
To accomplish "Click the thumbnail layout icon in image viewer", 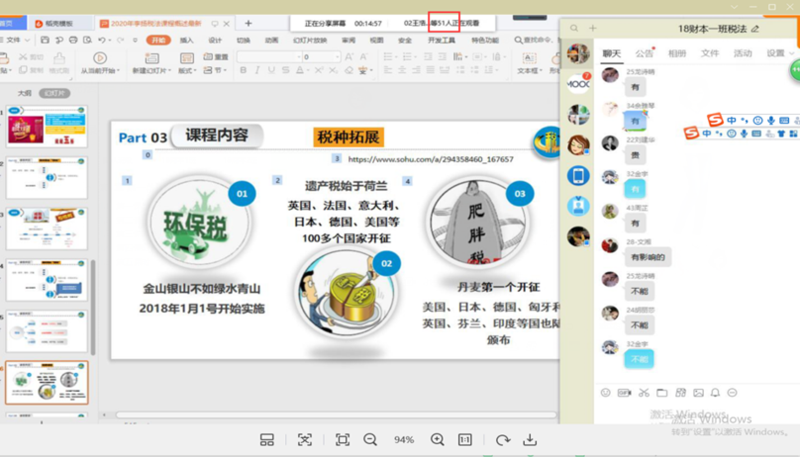I will [x=267, y=440].
